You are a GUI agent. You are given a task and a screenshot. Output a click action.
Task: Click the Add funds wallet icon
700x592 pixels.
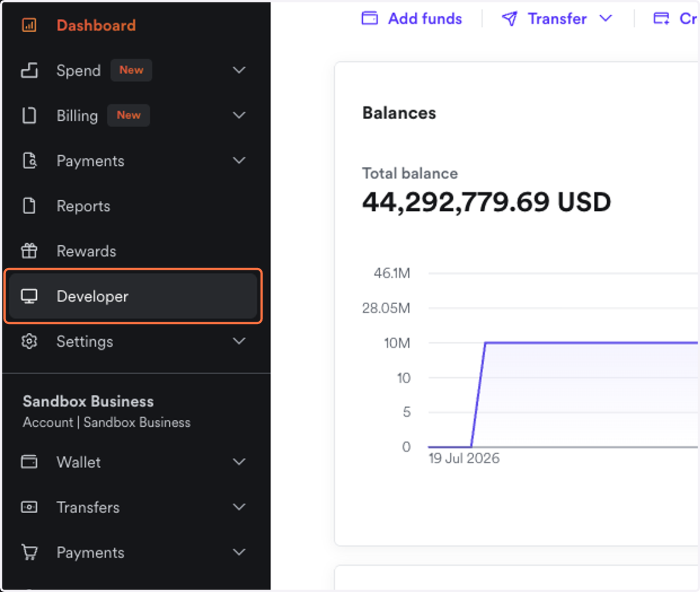pos(370,18)
